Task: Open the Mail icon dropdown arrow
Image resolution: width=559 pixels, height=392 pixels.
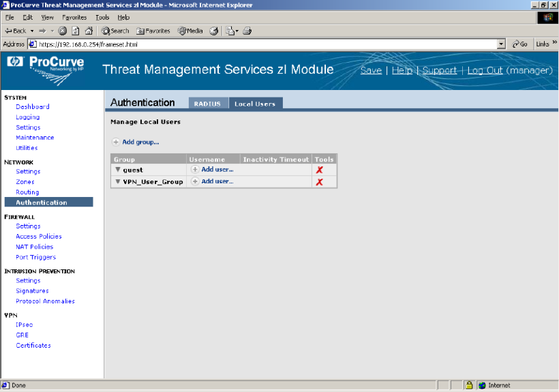Action: click(237, 31)
